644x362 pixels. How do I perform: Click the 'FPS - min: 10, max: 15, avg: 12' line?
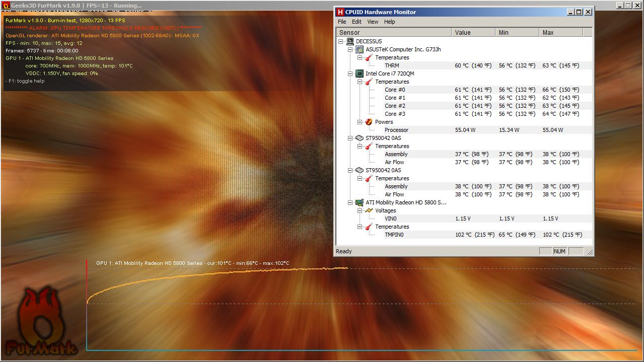click(x=44, y=43)
